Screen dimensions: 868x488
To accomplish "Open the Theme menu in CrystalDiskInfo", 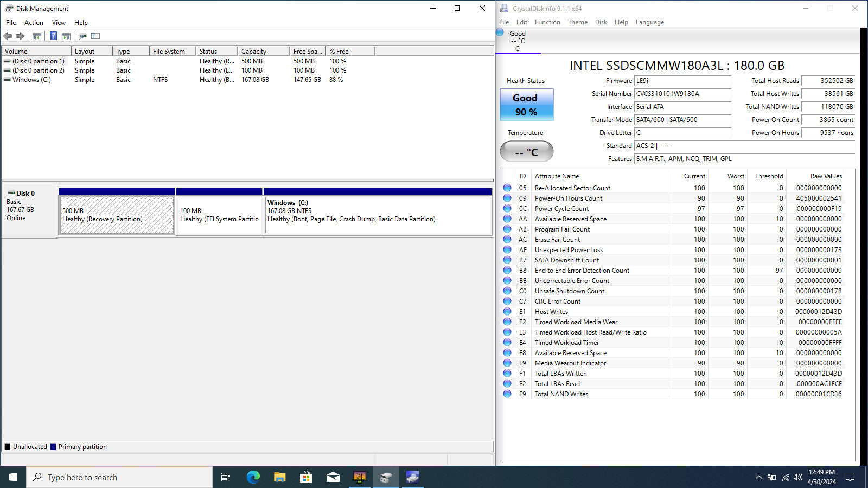I will click(x=577, y=22).
